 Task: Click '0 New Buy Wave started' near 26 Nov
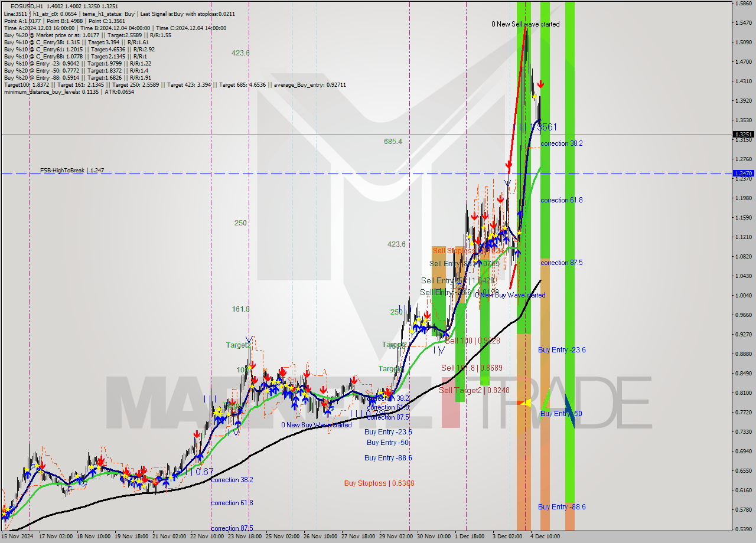coord(317,425)
